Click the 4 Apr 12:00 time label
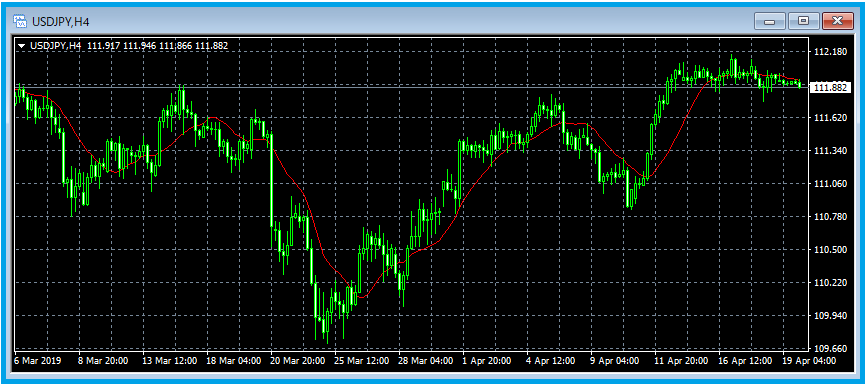This screenshot has height=386, width=866. click(552, 361)
